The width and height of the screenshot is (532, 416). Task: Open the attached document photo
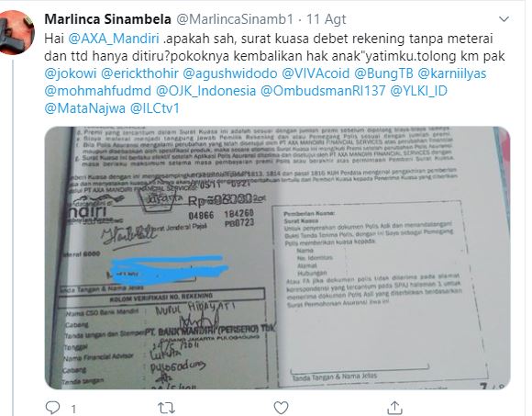pos(277,258)
